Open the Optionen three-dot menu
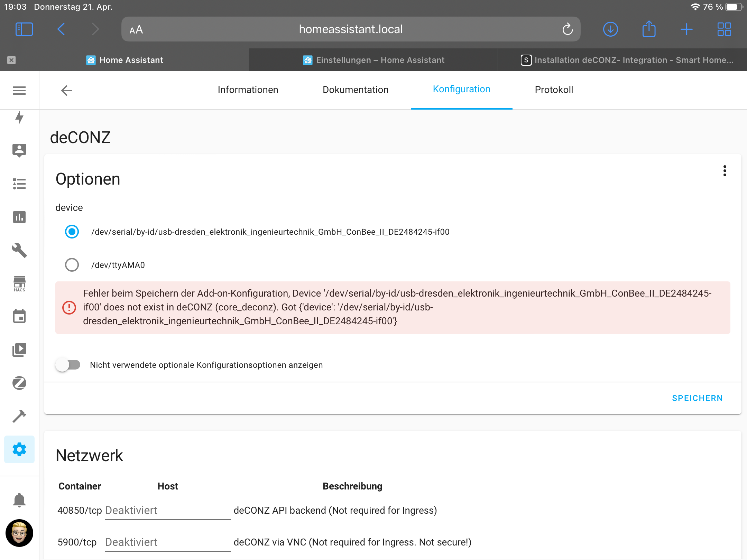The height and width of the screenshot is (560, 747). [725, 171]
